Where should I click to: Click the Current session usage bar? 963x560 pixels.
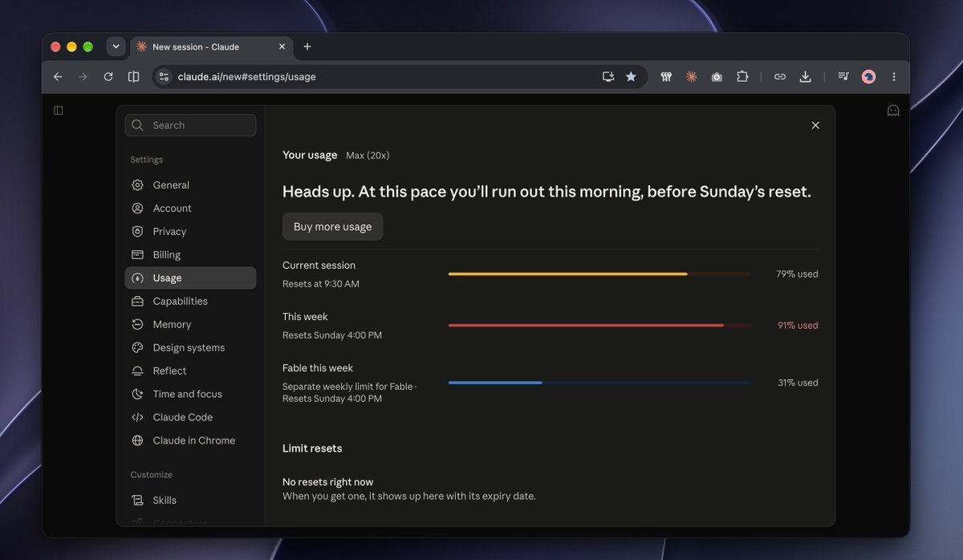pyautogui.click(x=599, y=274)
